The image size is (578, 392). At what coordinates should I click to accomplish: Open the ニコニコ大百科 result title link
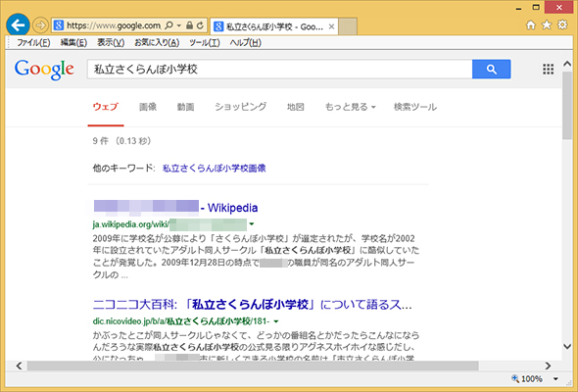[x=252, y=305]
